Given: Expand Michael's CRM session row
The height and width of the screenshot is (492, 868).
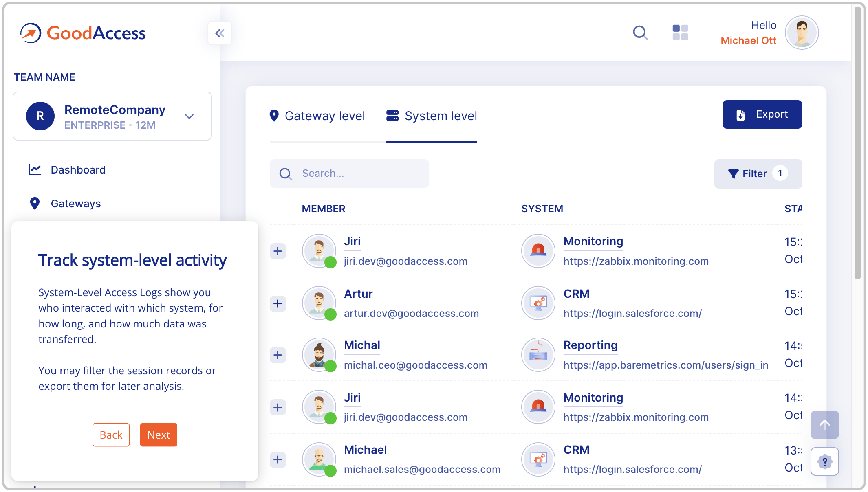Looking at the screenshot, I should (x=278, y=460).
